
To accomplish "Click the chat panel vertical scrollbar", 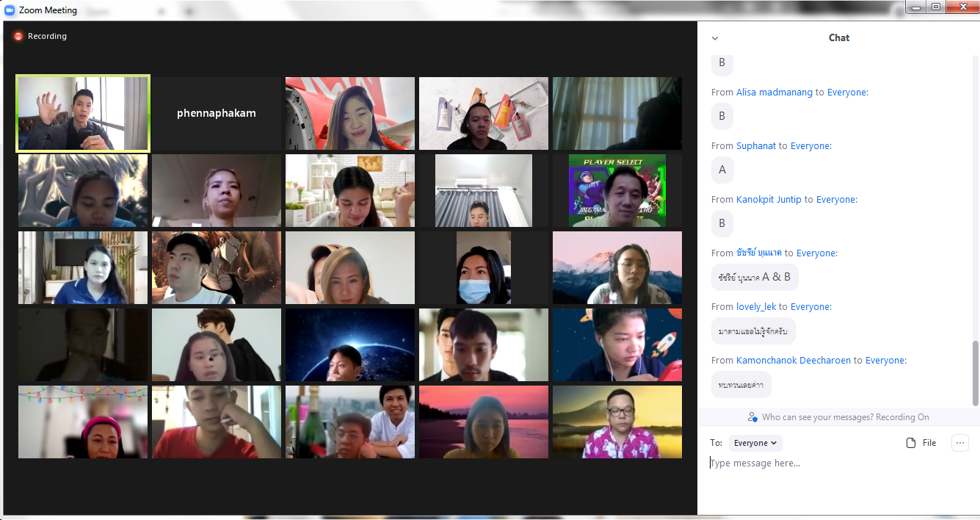I will [x=975, y=373].
